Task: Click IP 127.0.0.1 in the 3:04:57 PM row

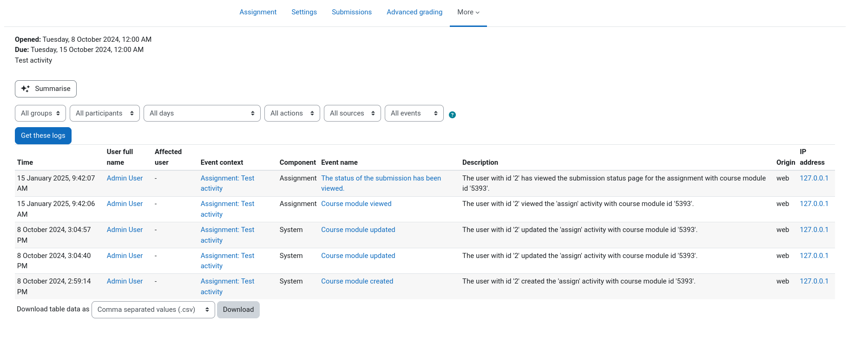Action: coord(814,230)
